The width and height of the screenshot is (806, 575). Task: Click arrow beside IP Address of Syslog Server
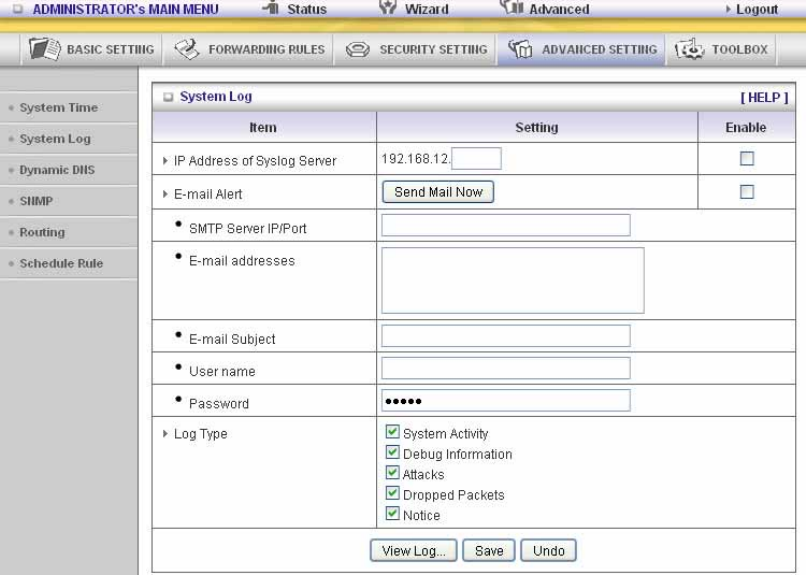[165, 161]
